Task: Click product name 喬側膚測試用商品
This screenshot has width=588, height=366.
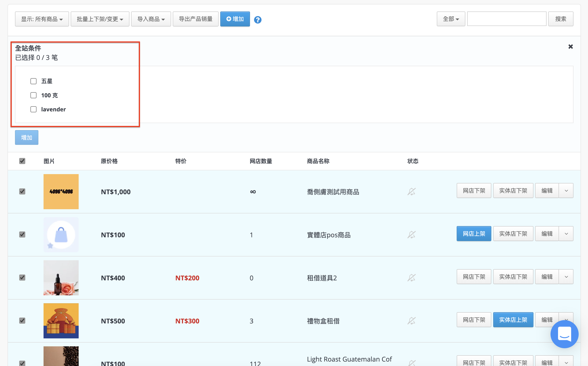Action: pos(333,192)
